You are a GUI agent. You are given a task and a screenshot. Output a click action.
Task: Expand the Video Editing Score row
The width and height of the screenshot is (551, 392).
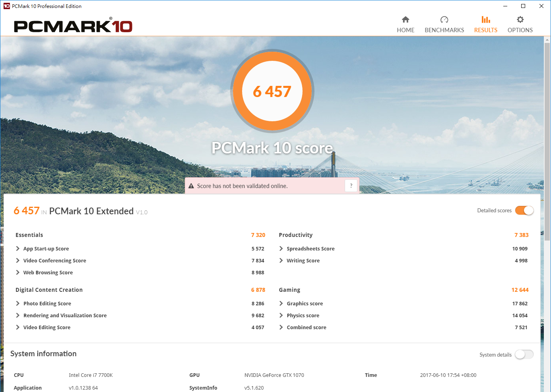18,328
